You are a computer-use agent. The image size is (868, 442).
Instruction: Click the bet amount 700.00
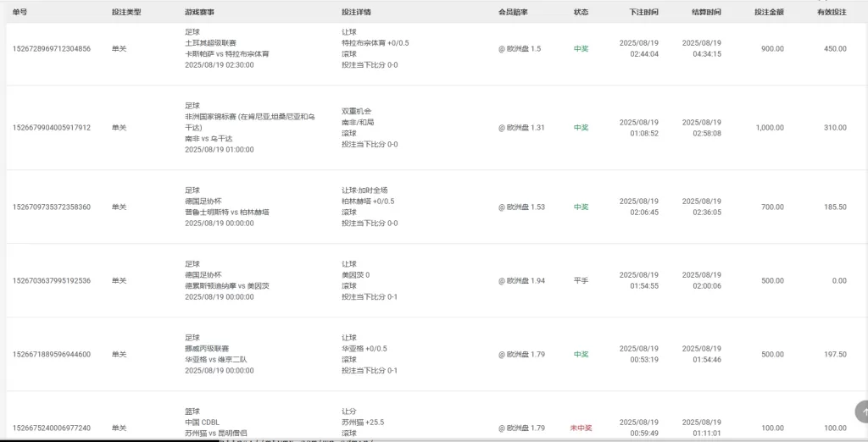click(772, 207)
